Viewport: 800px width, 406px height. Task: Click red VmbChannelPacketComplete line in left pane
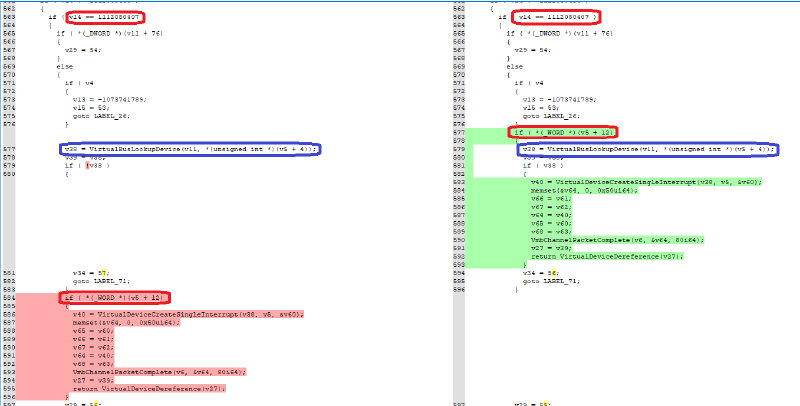point(160,372)
